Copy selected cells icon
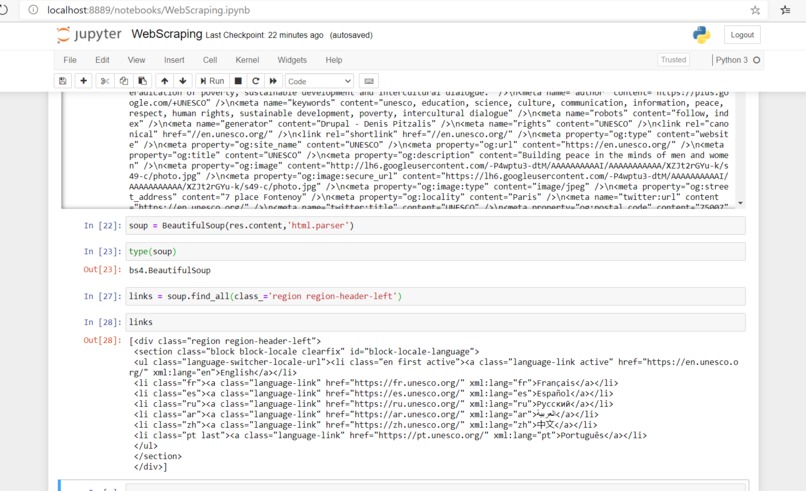Screen dimensions: 806x491 coord(123,81)
